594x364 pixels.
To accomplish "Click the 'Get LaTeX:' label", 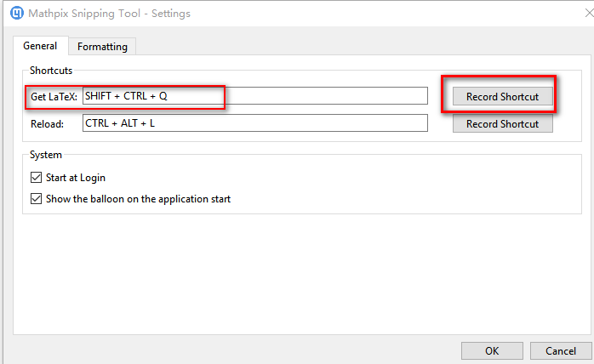I will (x=54, y=97).
